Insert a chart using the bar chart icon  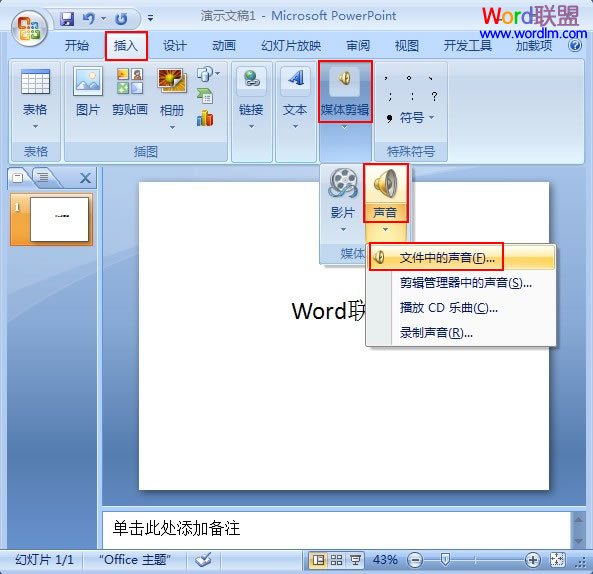tap(205, 118)
